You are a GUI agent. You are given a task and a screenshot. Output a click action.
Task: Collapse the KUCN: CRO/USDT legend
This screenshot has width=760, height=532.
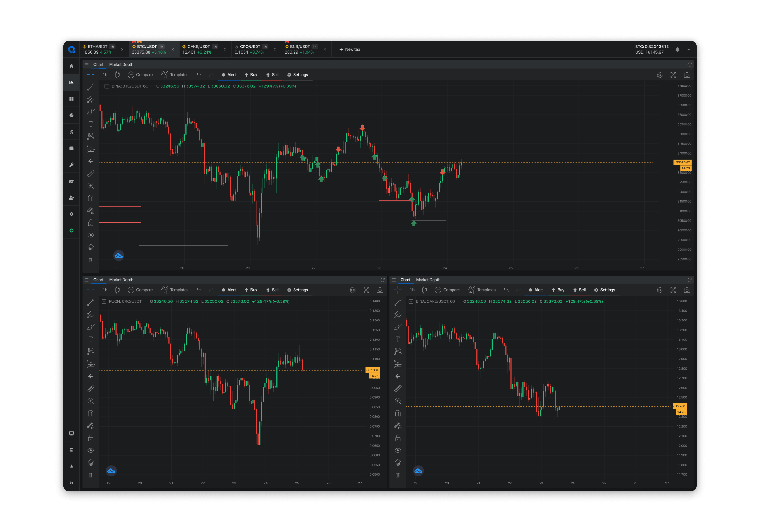pos(104,301)
